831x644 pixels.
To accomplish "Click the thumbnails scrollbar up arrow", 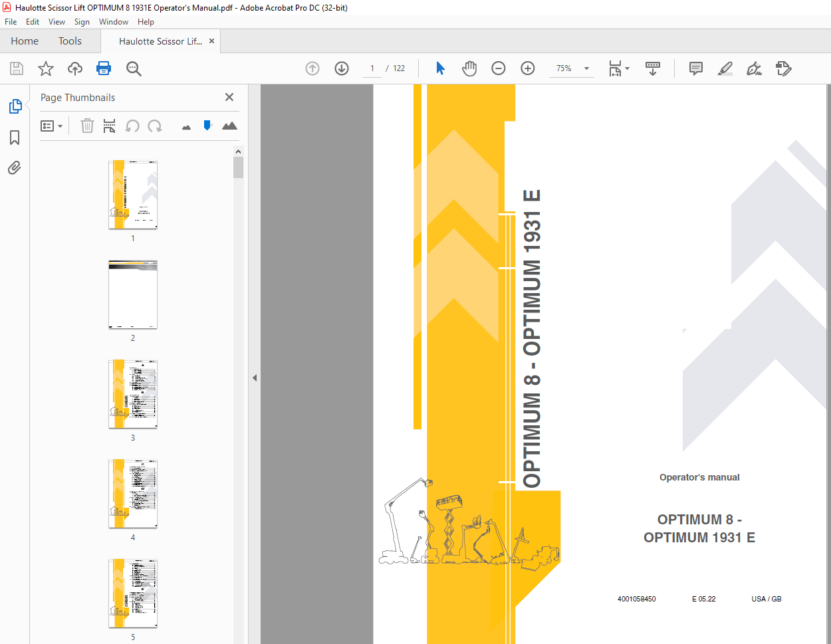I will 238,152.
